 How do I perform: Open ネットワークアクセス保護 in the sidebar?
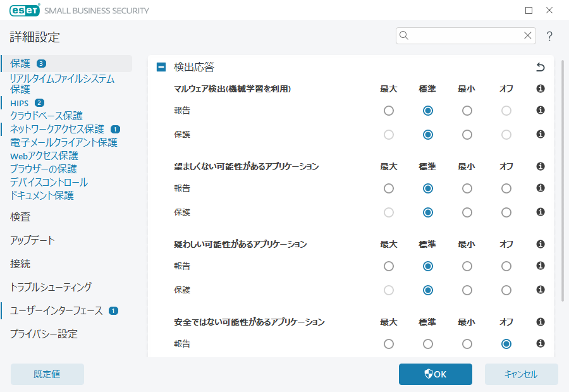57,129
